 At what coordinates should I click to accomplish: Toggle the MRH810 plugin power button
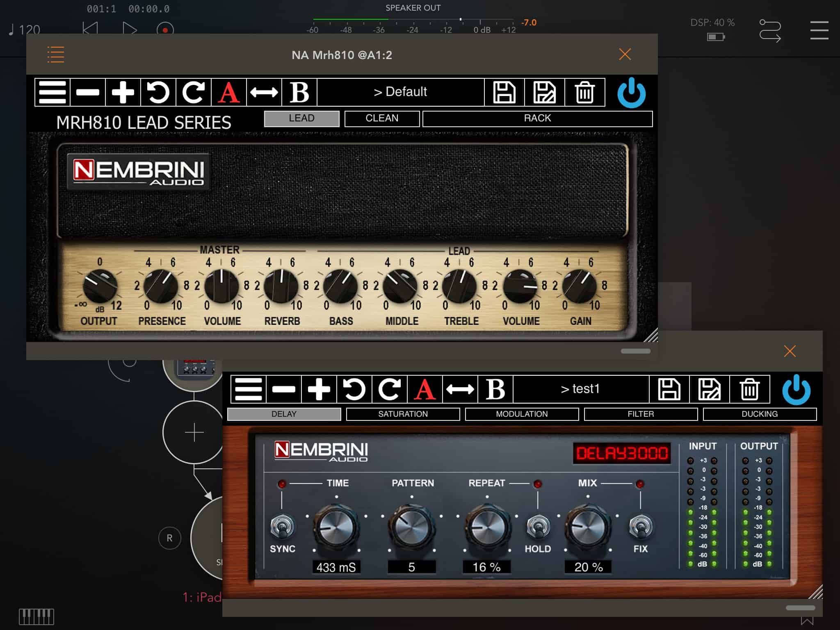click(632, 93)
